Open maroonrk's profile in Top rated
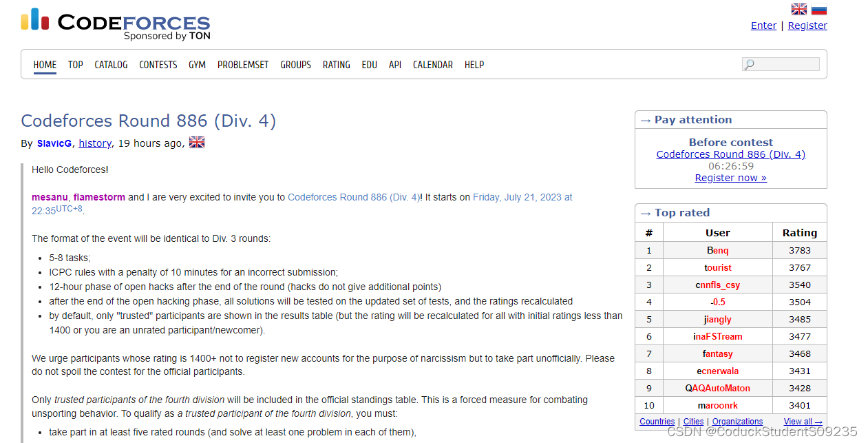The width and height of the screenshot is (868, 443). click(x=718, y=406)
